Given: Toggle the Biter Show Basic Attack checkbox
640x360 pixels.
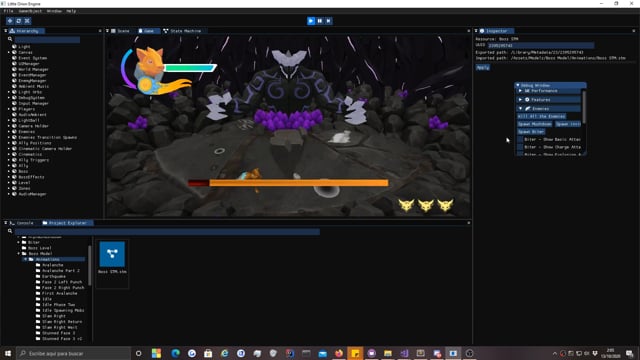Looking at the screenshot, I should click(520, 140).
